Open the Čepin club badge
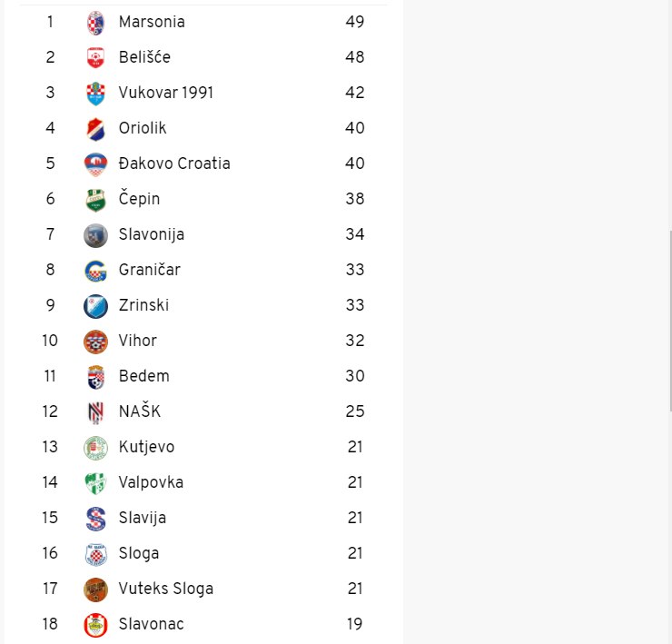Viewport: 672px width, 644px height. (x=95, y=199)
